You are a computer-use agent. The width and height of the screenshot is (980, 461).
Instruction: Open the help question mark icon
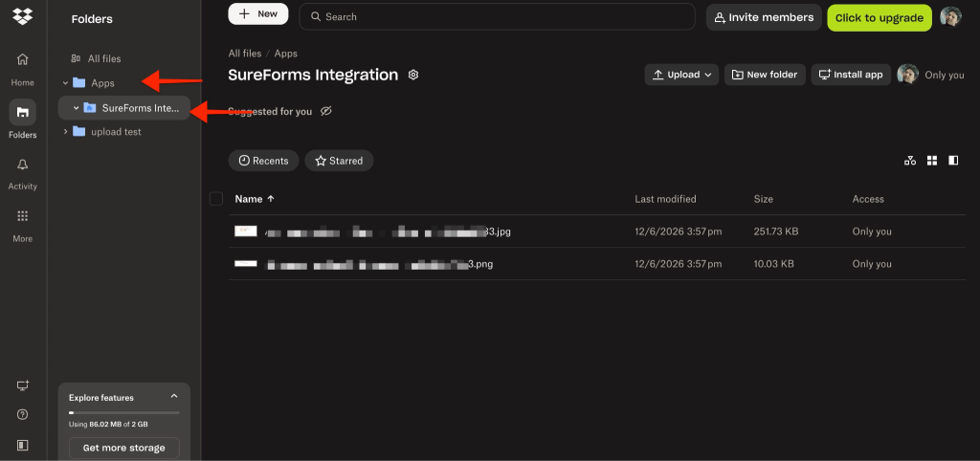[23, 415]
